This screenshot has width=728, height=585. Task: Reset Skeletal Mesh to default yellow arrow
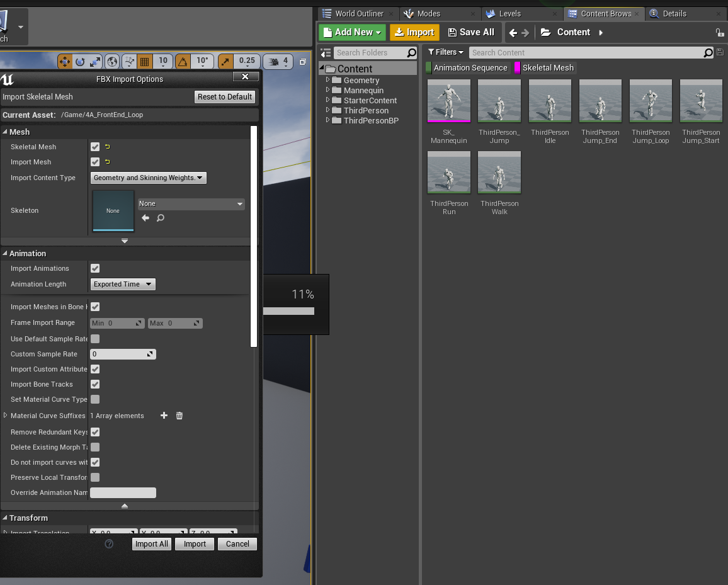click(108, 147)
